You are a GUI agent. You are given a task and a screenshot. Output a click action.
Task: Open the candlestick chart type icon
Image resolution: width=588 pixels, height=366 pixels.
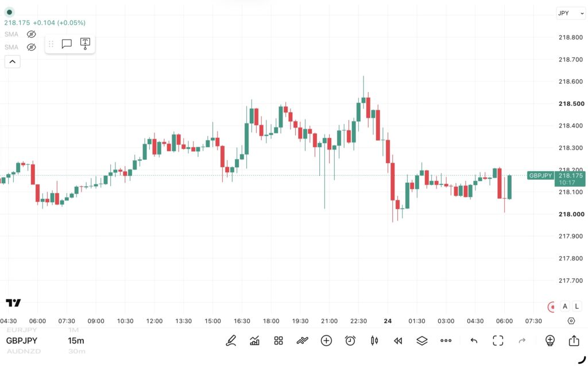(x=374, y=341)
